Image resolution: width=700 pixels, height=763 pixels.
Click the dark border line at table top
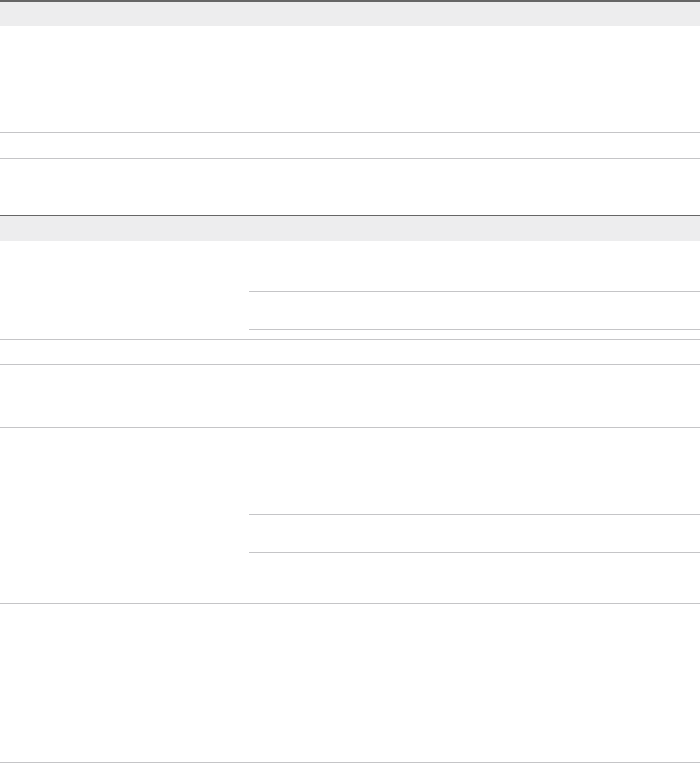[x=350, y=1]
